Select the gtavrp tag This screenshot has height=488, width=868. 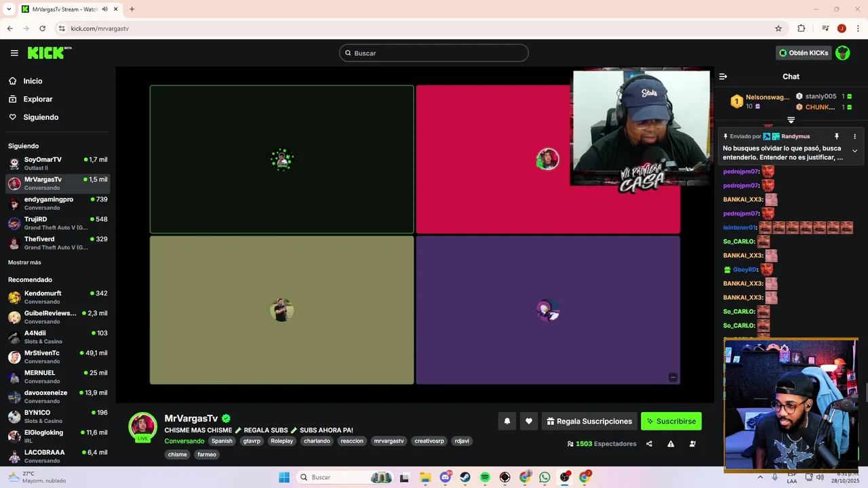click(x=252, y=441)
